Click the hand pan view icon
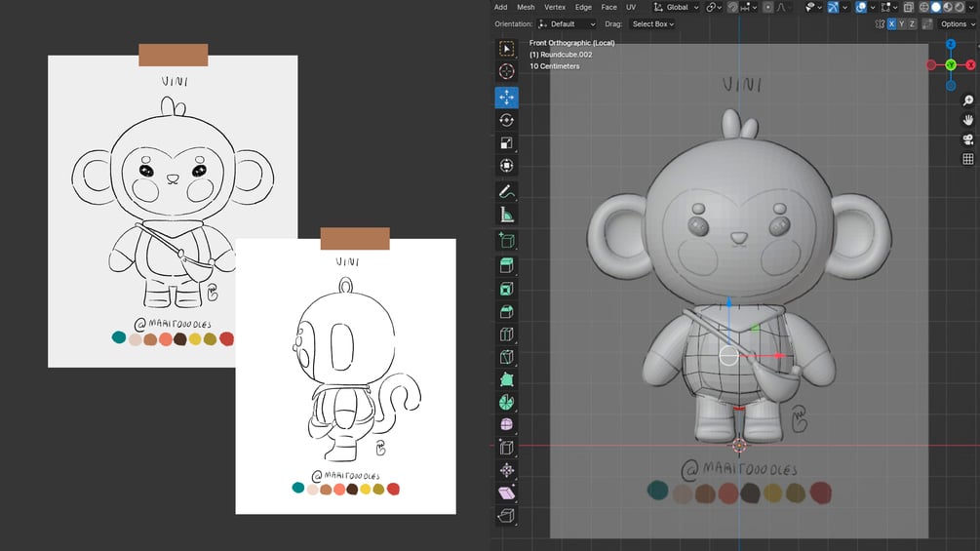 [967, 119]
